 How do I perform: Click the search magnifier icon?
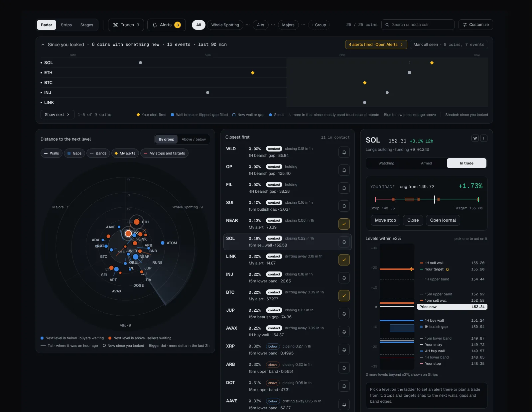click(x=387, y=25)
